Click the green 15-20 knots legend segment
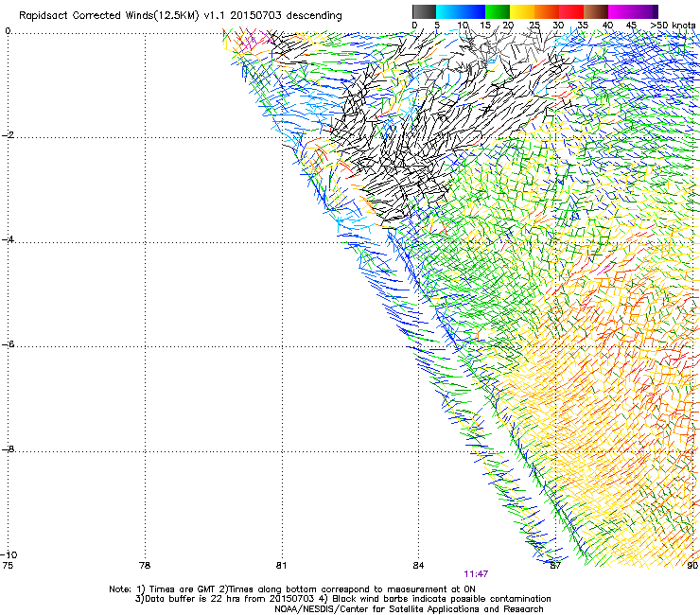Image resolution: width=700 pixels, height=615 pixels. (x=498, y=11)
